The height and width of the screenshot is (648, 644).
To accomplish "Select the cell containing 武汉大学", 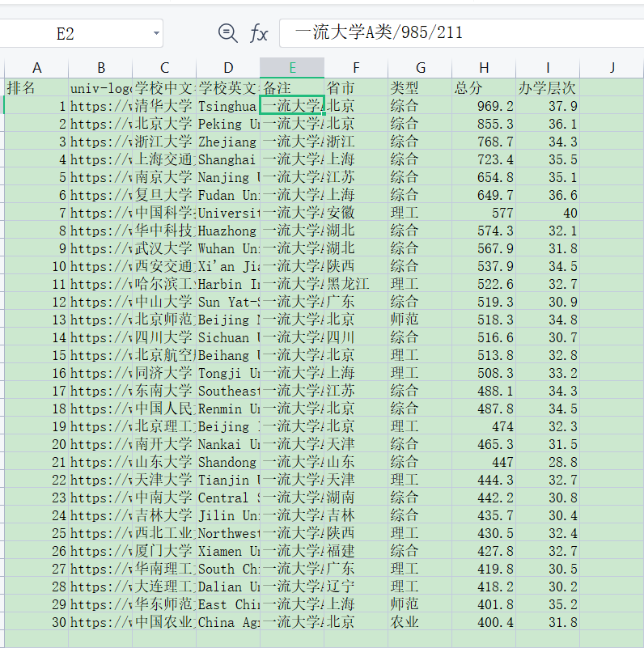I will click(164, 248).
